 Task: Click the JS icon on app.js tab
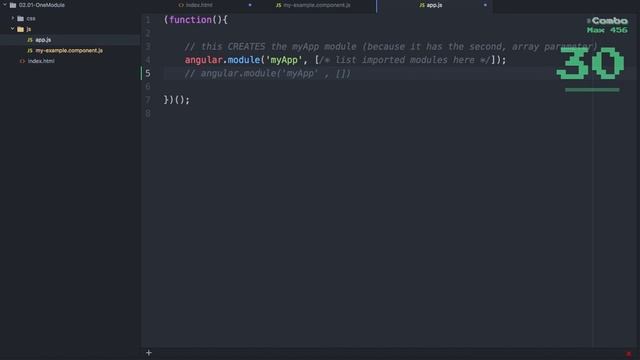422,5
